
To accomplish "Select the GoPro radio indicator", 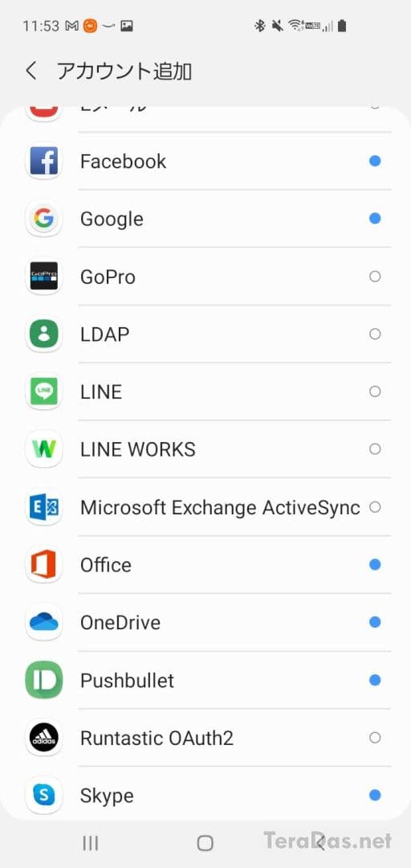I will point(375,276).
